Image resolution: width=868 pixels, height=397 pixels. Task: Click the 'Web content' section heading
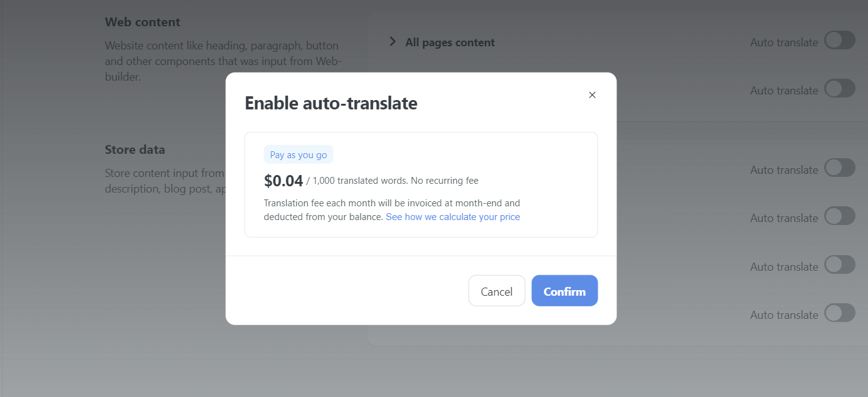[x=143, y=22]
